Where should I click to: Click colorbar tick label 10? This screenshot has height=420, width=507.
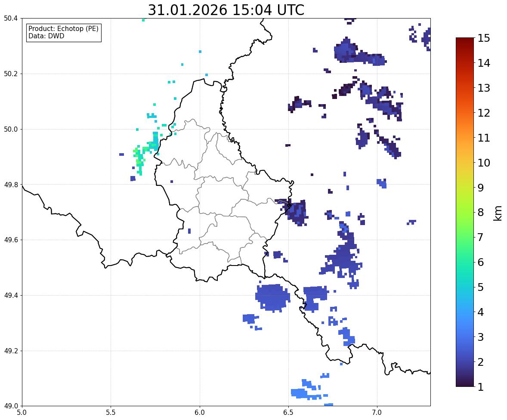[x=484, y=163]
